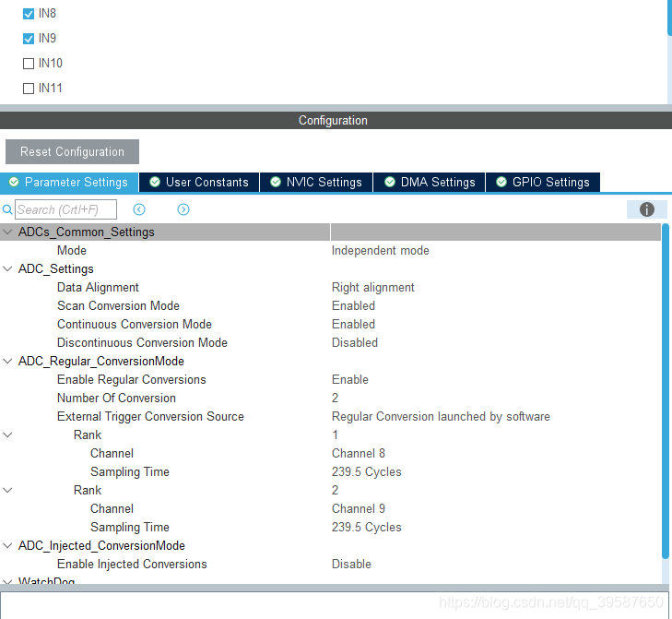This screenshot has width=672, height=619.
Task: Select the Scan Conversion Mode label
Action: pos(118,306)
